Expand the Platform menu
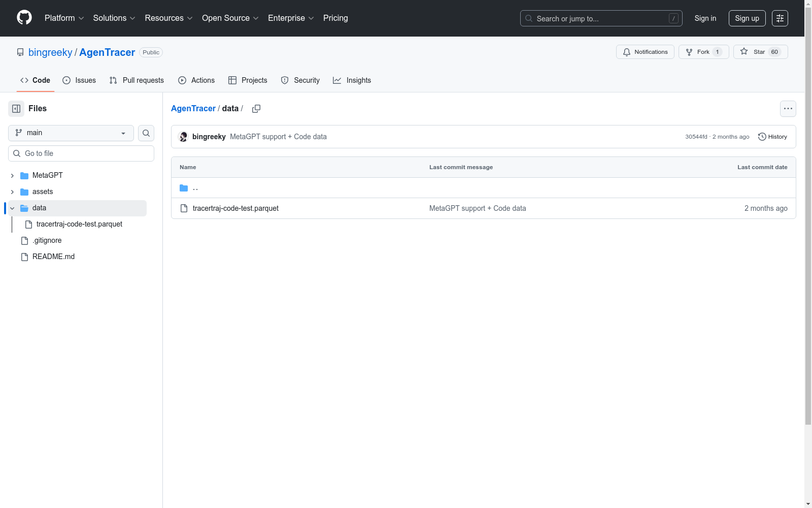Viewport: 812px width, 508px height. click(64, 18)
